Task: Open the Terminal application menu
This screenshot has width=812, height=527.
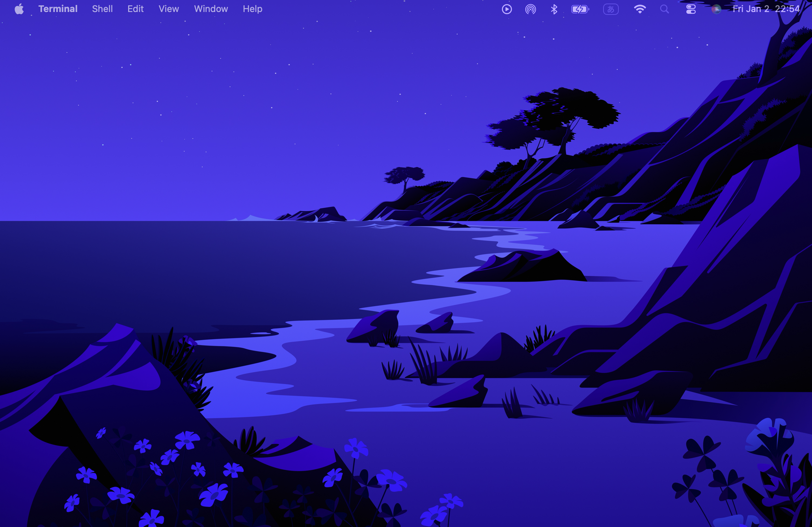Action: pos(58,9)
